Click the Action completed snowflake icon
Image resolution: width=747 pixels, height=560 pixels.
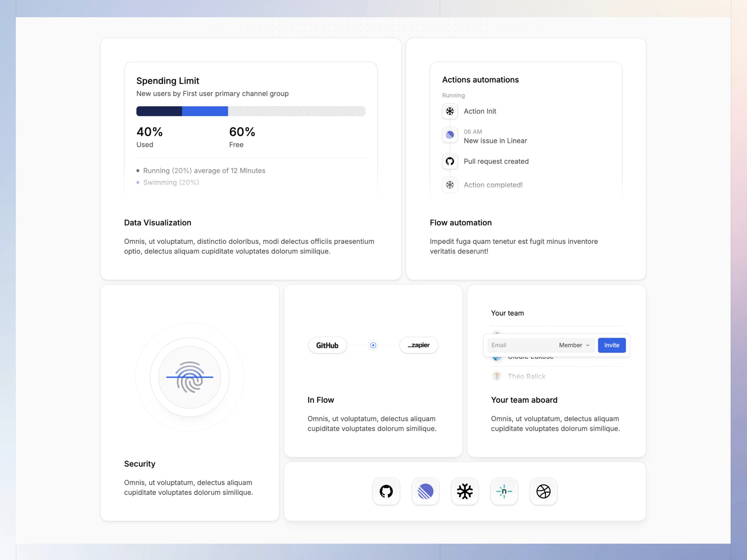tap(450, 185)
